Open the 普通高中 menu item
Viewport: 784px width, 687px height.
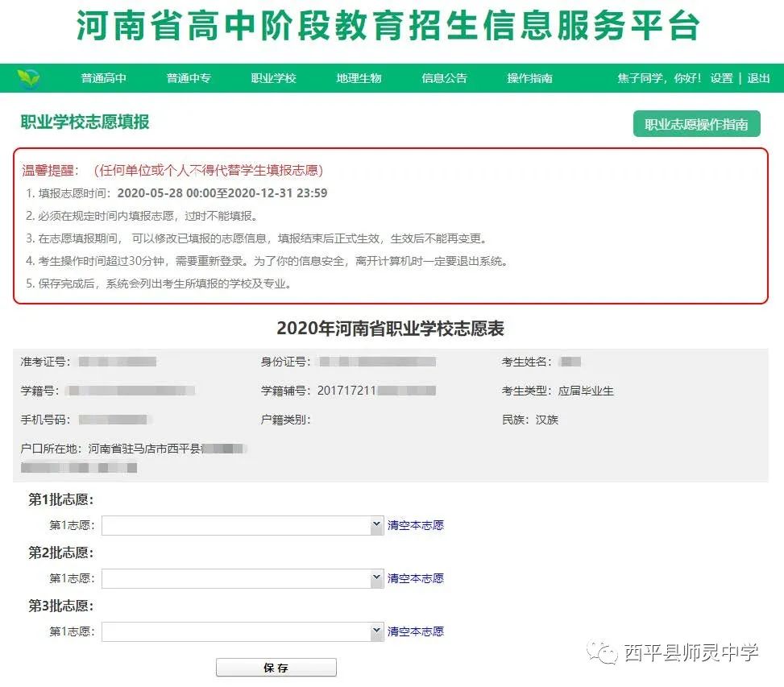pyautogui.click(x=106, y=78)
